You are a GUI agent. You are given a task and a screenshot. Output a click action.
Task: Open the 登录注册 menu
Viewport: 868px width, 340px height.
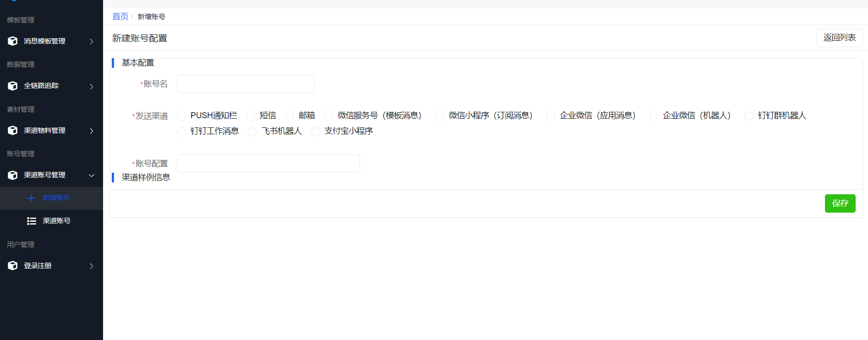tap(51, 266)
